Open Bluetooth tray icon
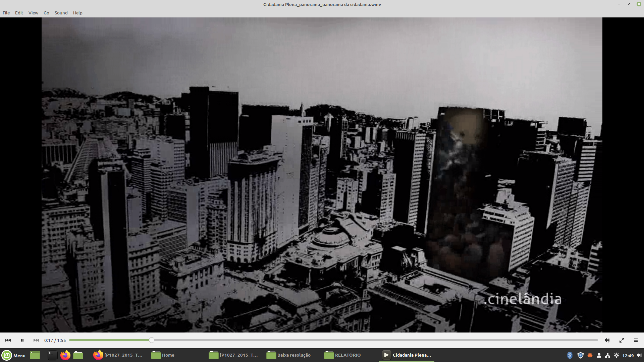The height and width of the screenshot is (362, 644). click(x=570, y=355)
